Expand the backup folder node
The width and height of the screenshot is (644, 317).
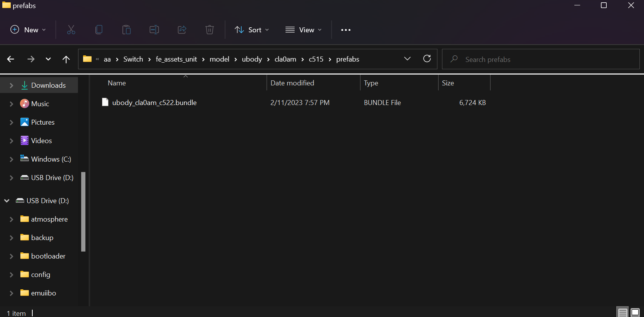(x=12, y=238)
